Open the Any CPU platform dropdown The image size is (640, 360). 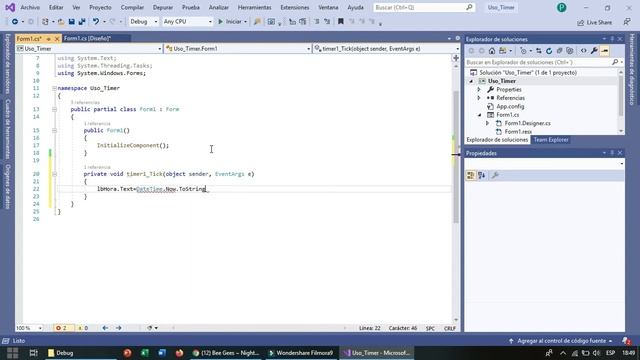tap(187, 22)
